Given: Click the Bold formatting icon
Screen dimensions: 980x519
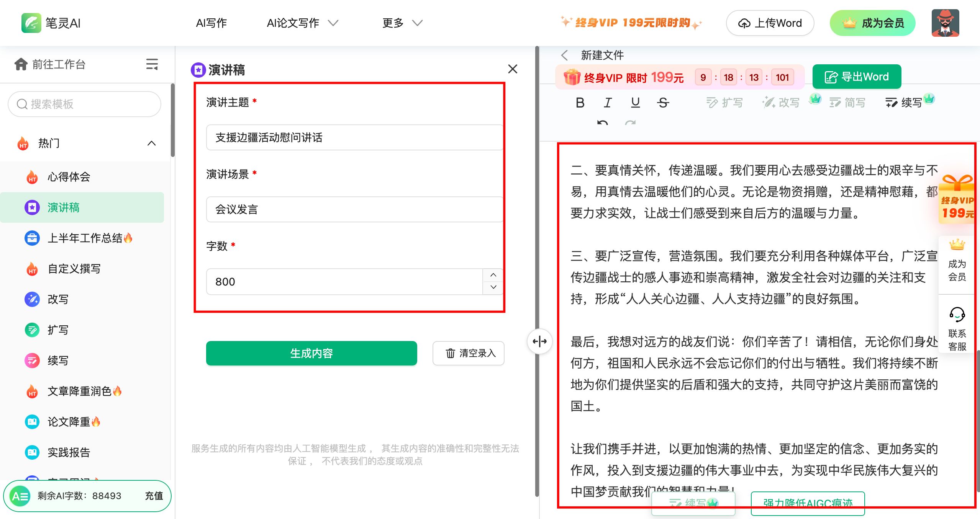Looking at the screenshot, I should click(580, 103).
